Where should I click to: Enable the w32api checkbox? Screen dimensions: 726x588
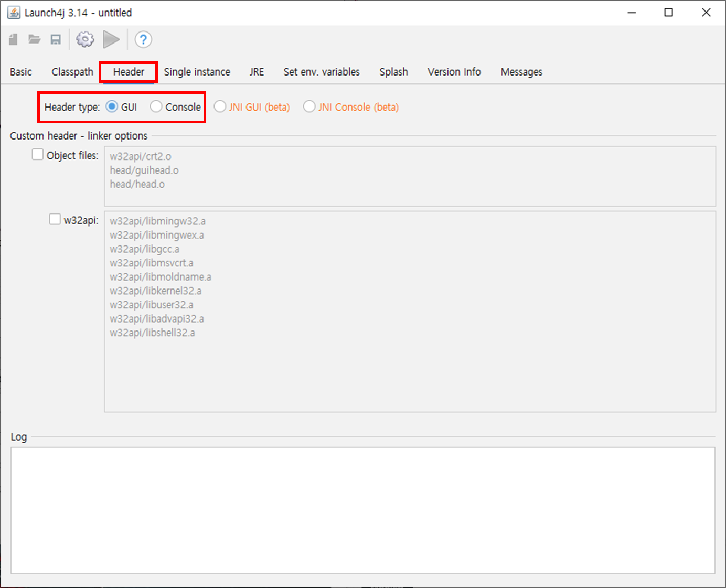[x=55, y=219]
